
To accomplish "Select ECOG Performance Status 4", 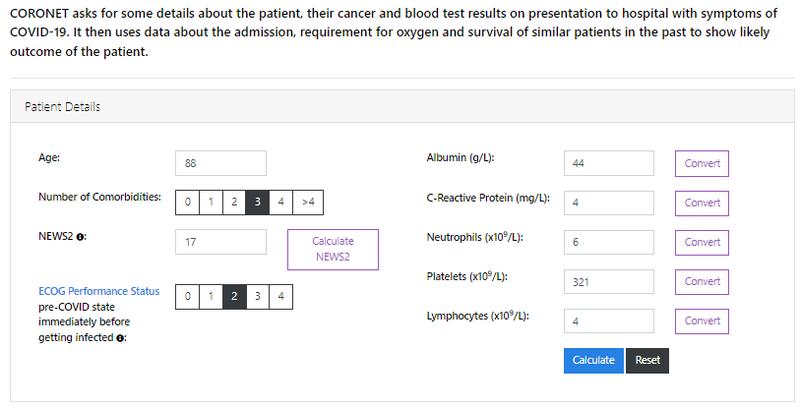I will tap(281, 297).
